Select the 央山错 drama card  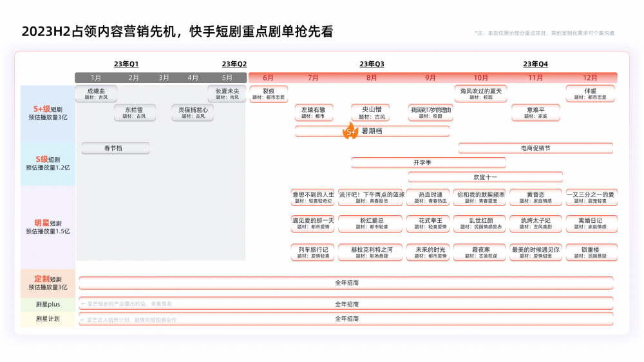[x=371, y=113]
